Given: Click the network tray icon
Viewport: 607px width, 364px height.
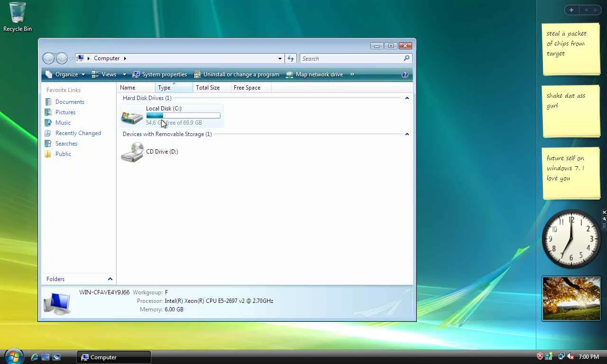Looking at the screenshot, I should 561,356.
